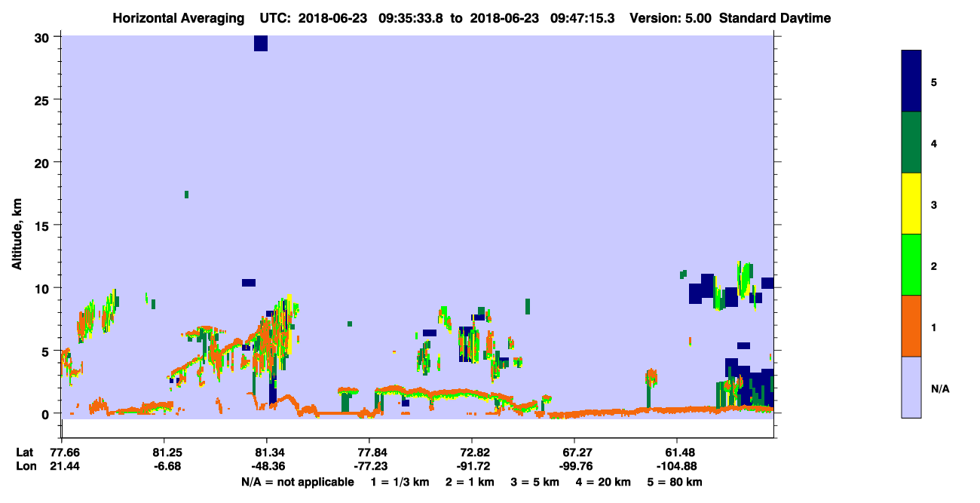Click 'N/A = not applicable' footnote text
Image resolution: width=980 pixels, height=503 pixels.
[x=298, y=482]
